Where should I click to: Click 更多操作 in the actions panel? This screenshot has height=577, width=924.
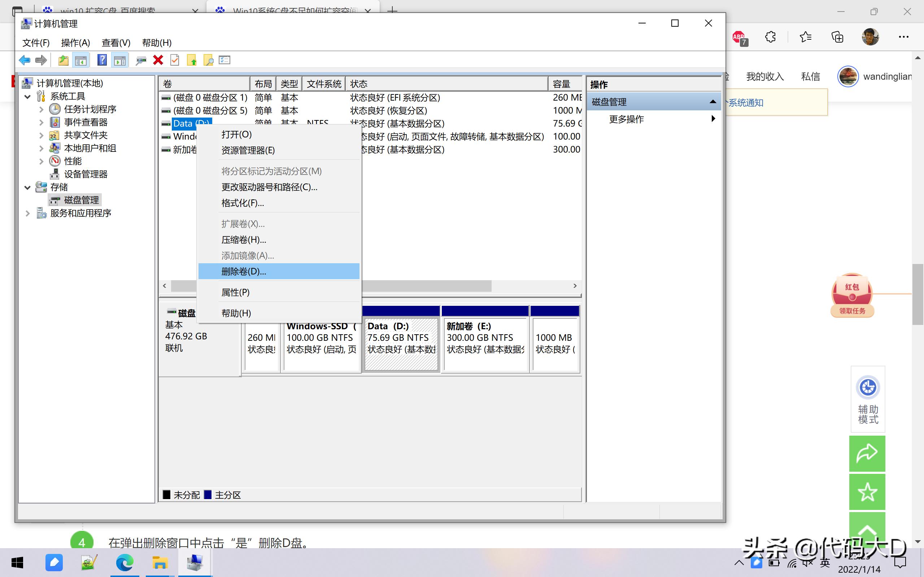(x=626, y=119)
